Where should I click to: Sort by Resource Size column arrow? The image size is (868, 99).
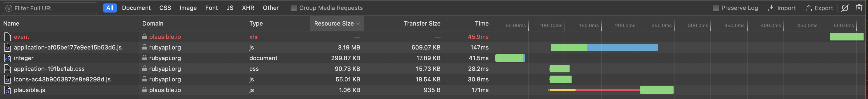pyautogui.click(x=358, y=23)
